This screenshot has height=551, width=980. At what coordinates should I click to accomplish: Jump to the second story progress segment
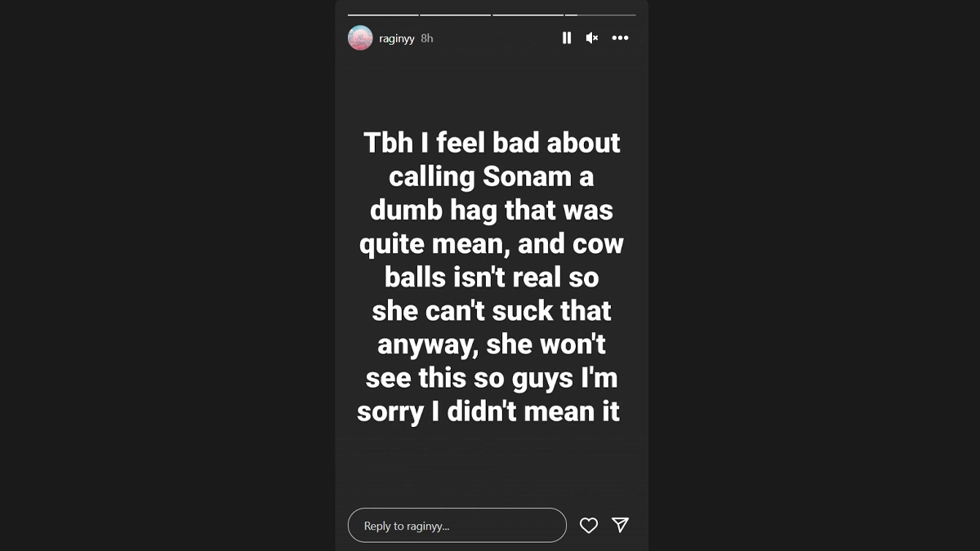point(455,15)
